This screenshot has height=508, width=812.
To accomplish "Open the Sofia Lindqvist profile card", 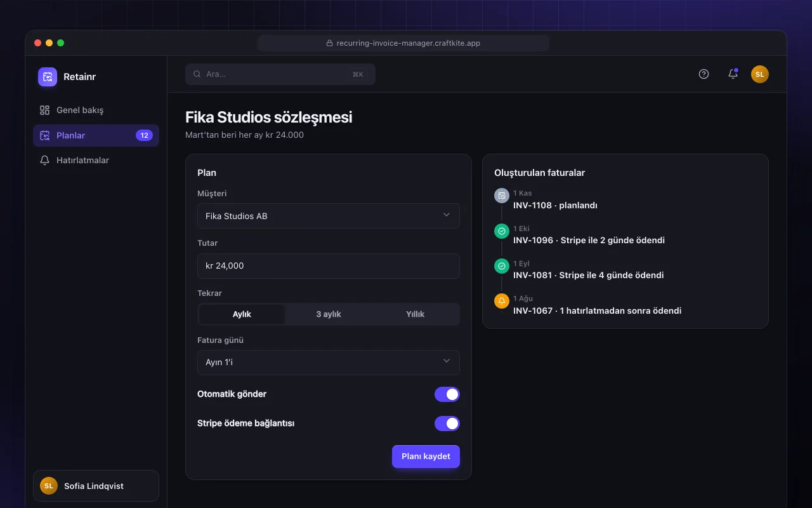I will point(96,486).
